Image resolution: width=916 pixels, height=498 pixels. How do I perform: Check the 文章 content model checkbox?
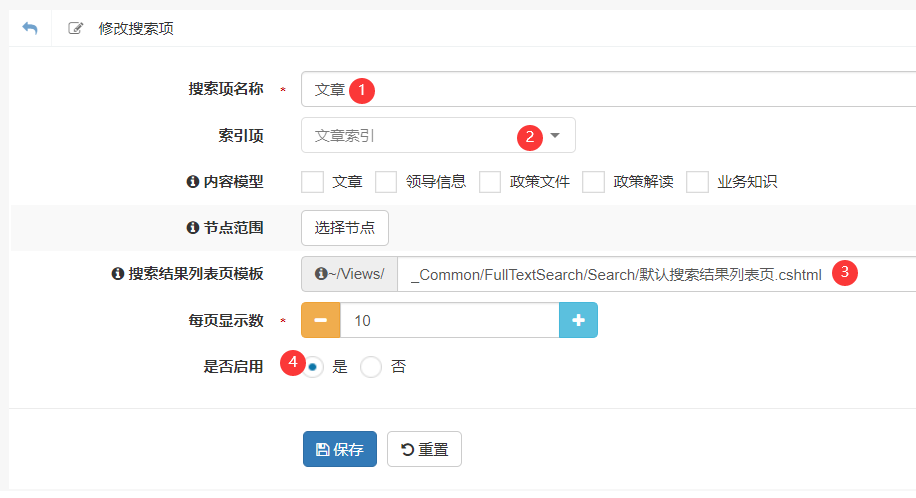click(313, 182)
